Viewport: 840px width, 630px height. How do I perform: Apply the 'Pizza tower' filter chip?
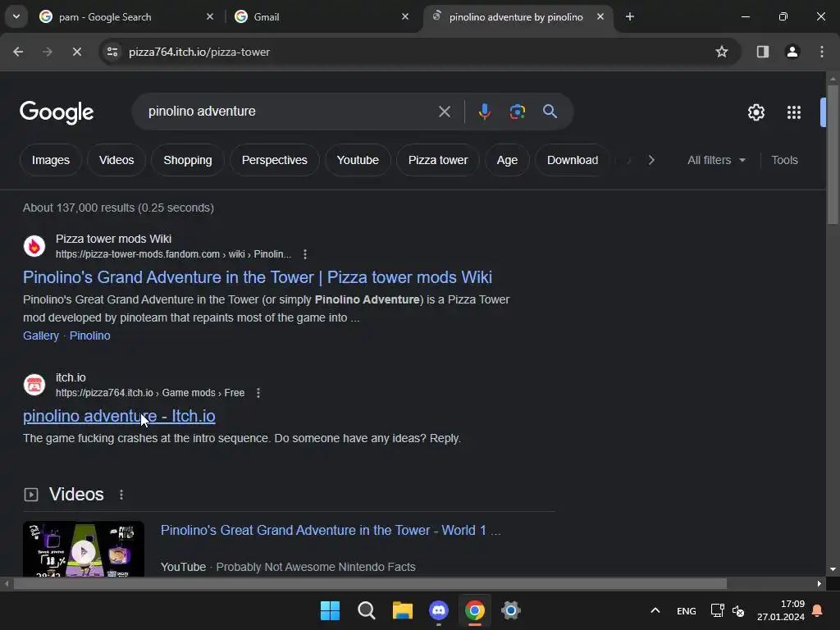coord(438,160)
